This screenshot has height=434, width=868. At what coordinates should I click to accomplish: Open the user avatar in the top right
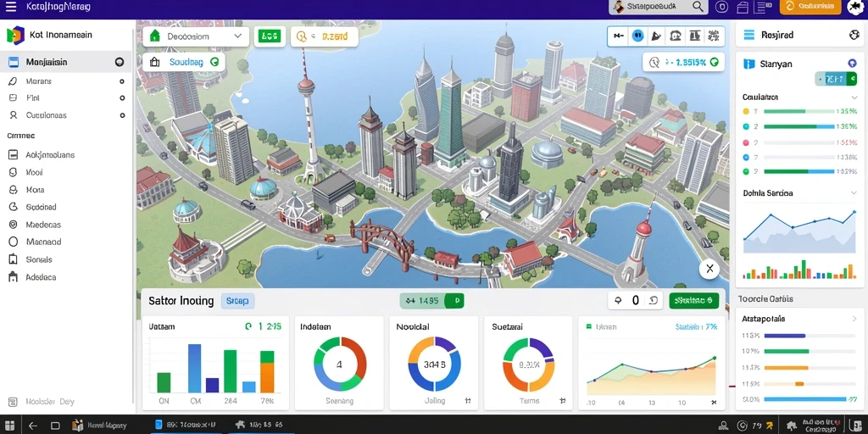click(x=856, y=7)
